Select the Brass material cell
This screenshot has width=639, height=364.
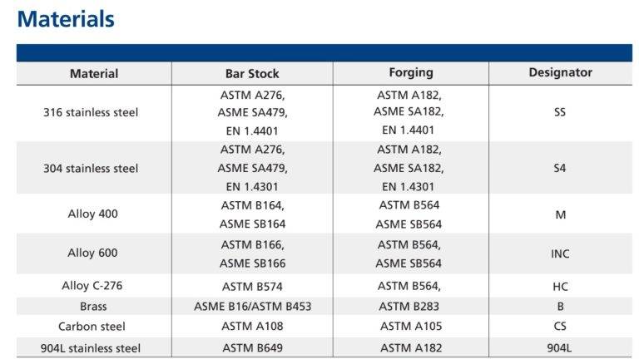93,306
